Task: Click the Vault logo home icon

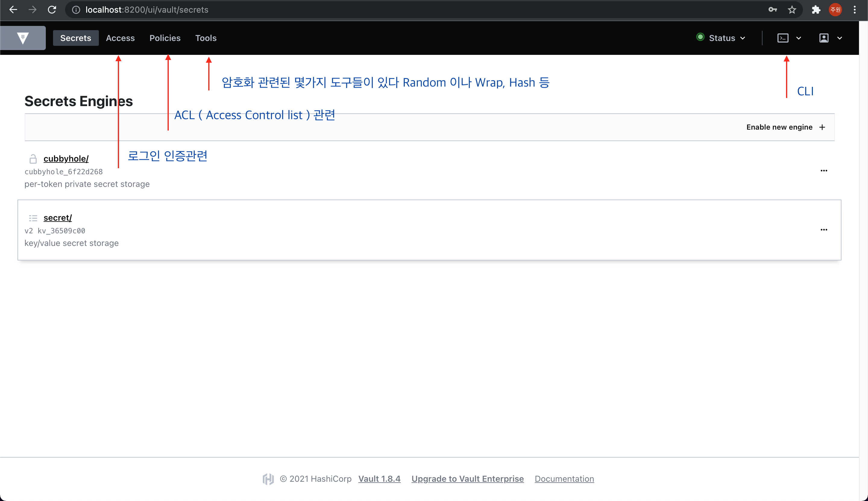Action: 23,38
